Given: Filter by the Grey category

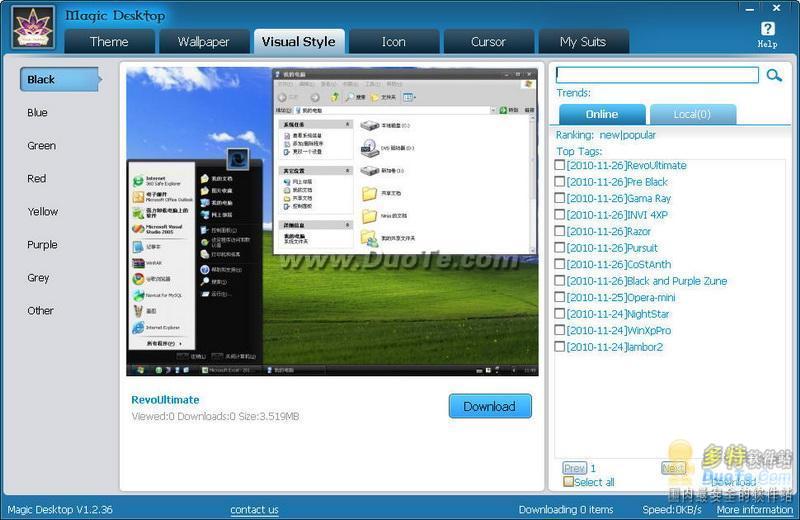Looking at the screenshot, I should (x=38, y=278).
